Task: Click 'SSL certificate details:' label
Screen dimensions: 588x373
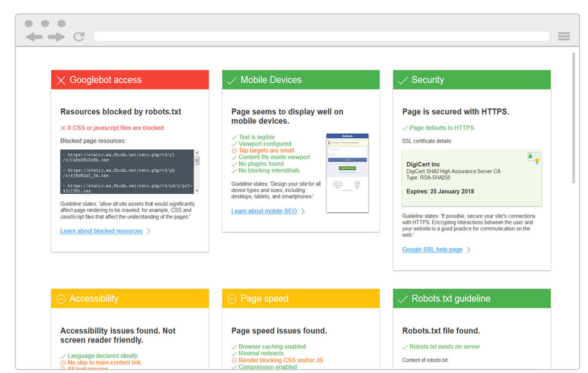Action: pos(427,141)
